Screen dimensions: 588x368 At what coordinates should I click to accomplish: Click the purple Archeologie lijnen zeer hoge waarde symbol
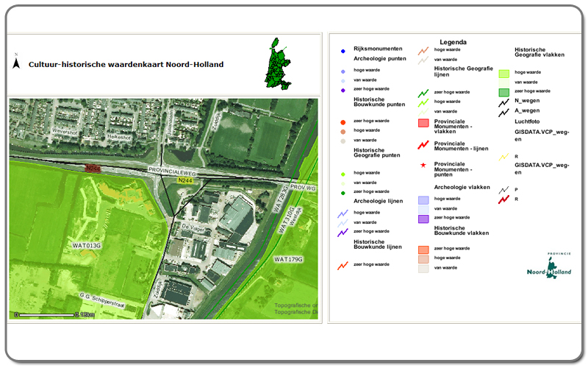click(343, 233)
